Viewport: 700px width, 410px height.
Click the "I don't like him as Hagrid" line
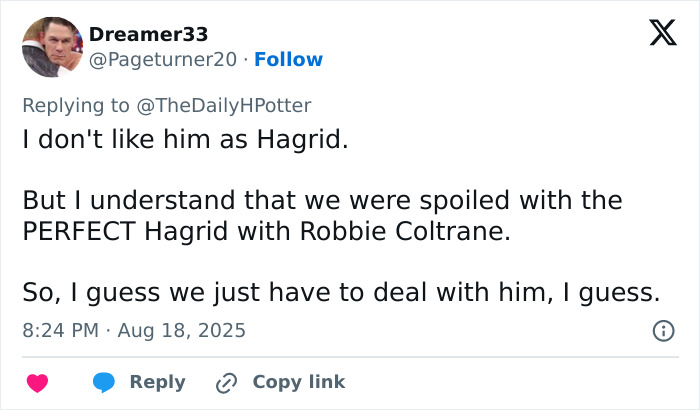(186, 139)
